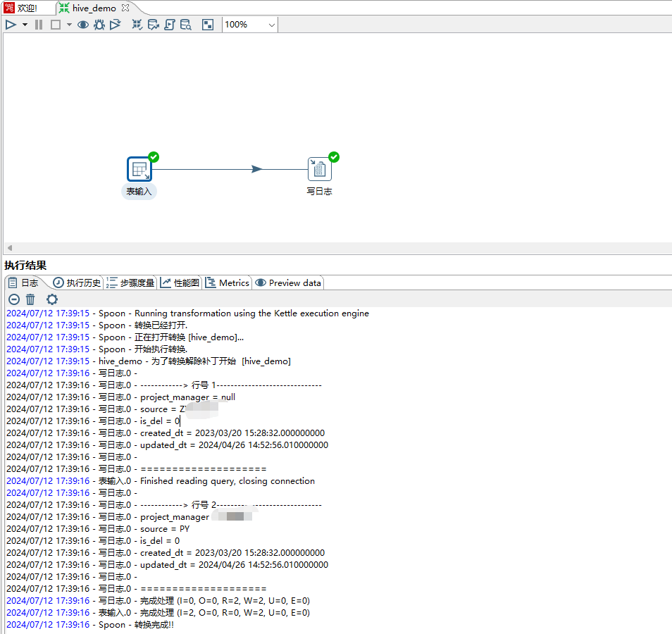Stop the running transformation
Screen dimensions: 672x634
[x=56, y=25]
